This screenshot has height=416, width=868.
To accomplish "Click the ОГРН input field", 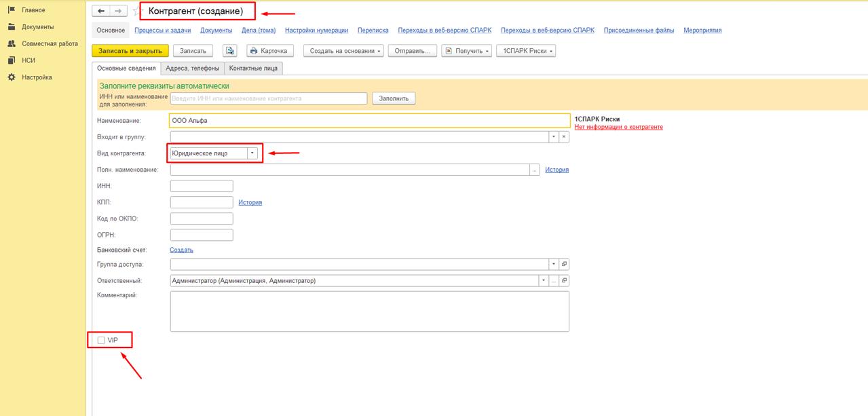I will click(x=202, y=235).
